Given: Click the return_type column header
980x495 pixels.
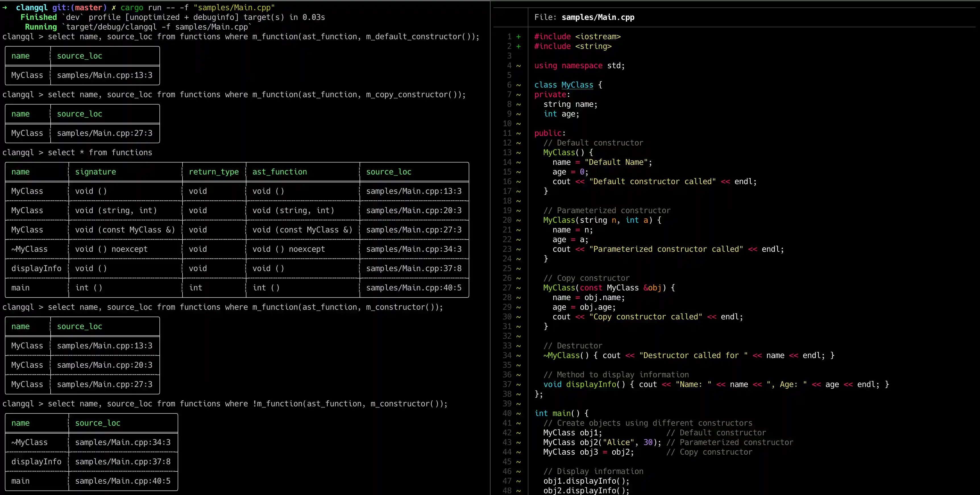Looking at the screenshot, I should [214, 172].
